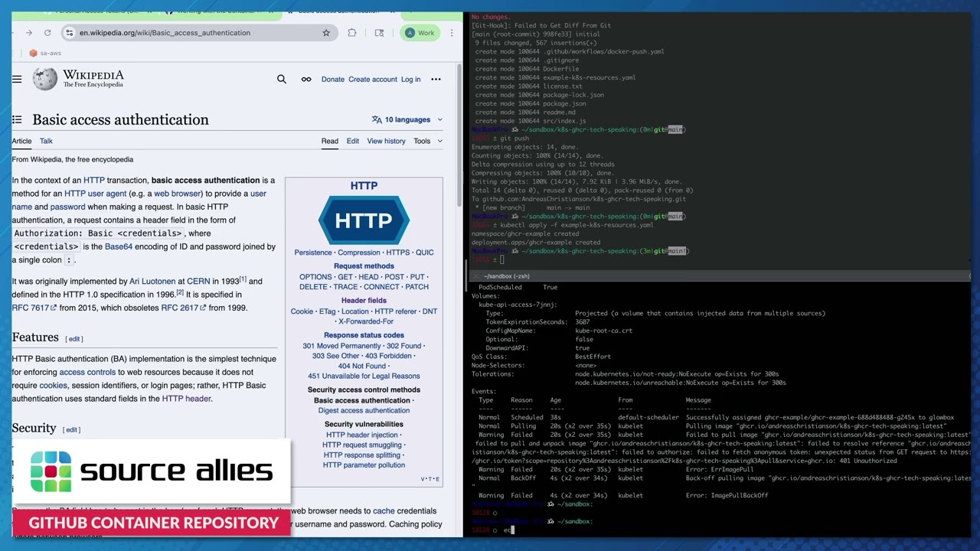This screenshot has height=551, width=980.
Task: Click the Wikipedia globe logo
Action: click(44, 79)
